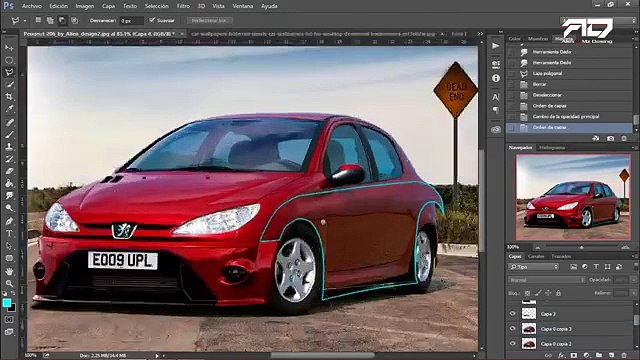The image size is (640, 360).
Task: Open the Imagen menu
Action: (84, 6)
